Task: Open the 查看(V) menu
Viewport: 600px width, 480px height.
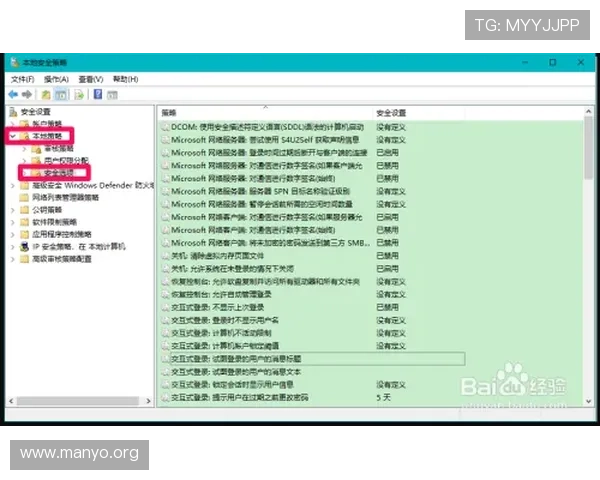Action: [x=91, y=79]
